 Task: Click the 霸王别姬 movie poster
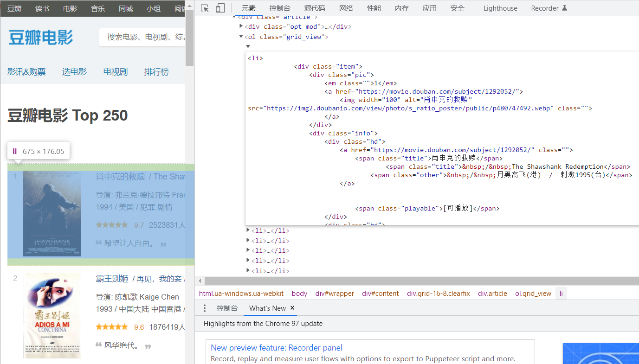click(x=52, y=315)
